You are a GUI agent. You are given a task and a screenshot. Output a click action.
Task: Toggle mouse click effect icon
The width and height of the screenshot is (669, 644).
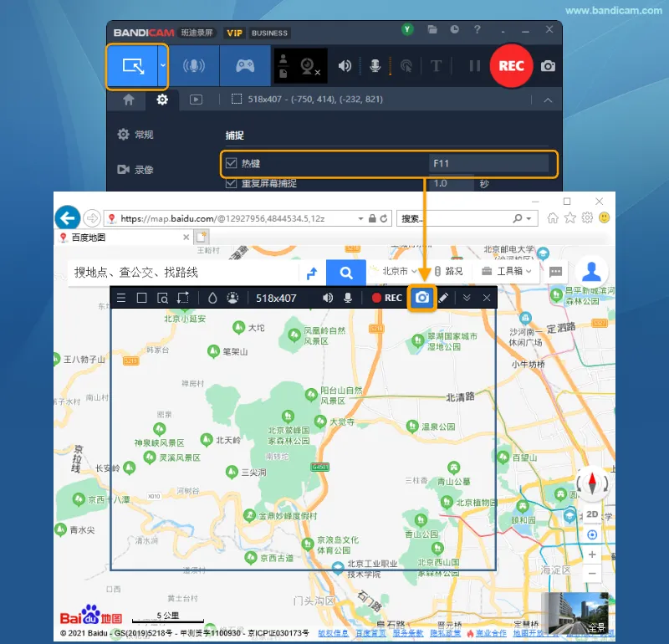406,66
